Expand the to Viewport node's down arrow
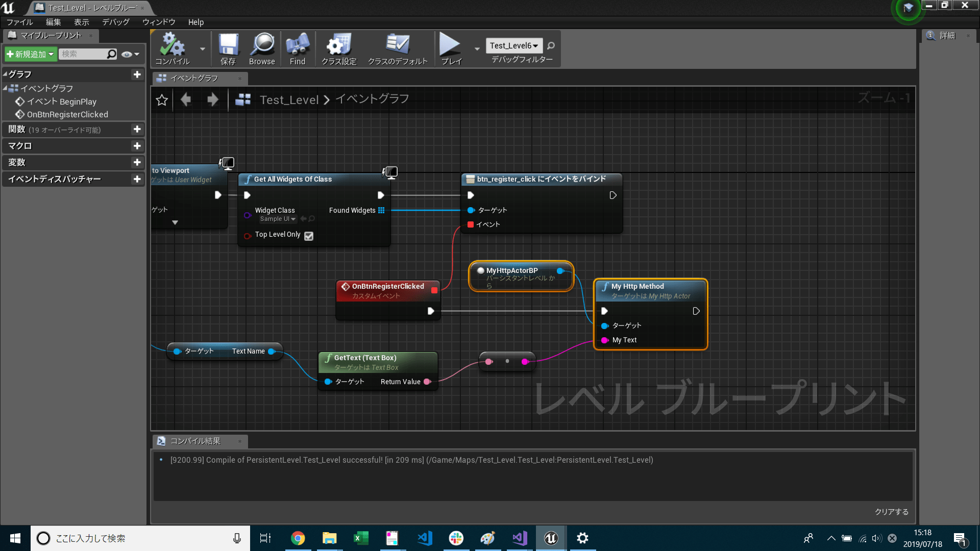This screenshot has width=980, height=551. pyautogui.click(x=175, y=222)
